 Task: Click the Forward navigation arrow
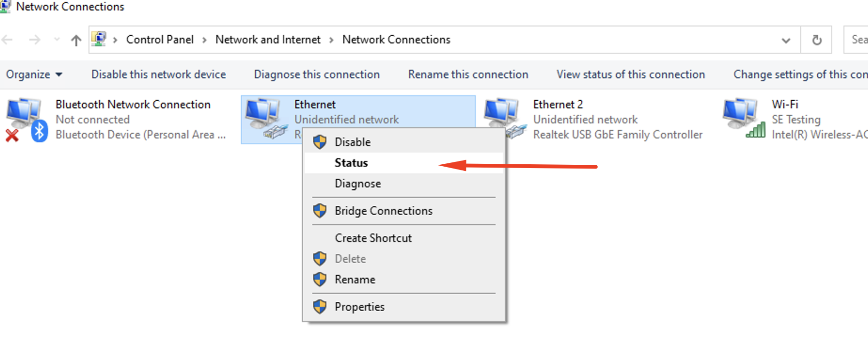[34, 40]
